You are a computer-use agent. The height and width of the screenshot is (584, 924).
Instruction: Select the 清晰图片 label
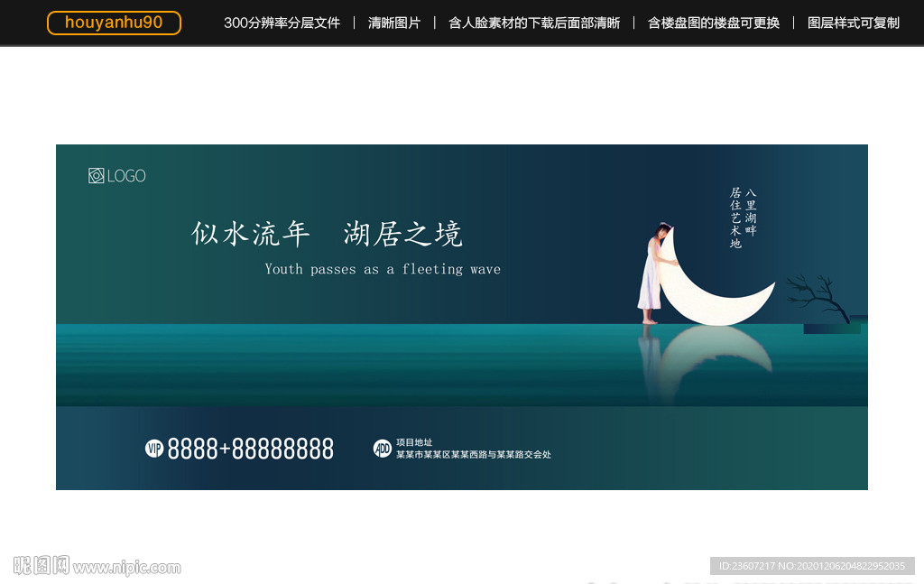click(394, 23)
